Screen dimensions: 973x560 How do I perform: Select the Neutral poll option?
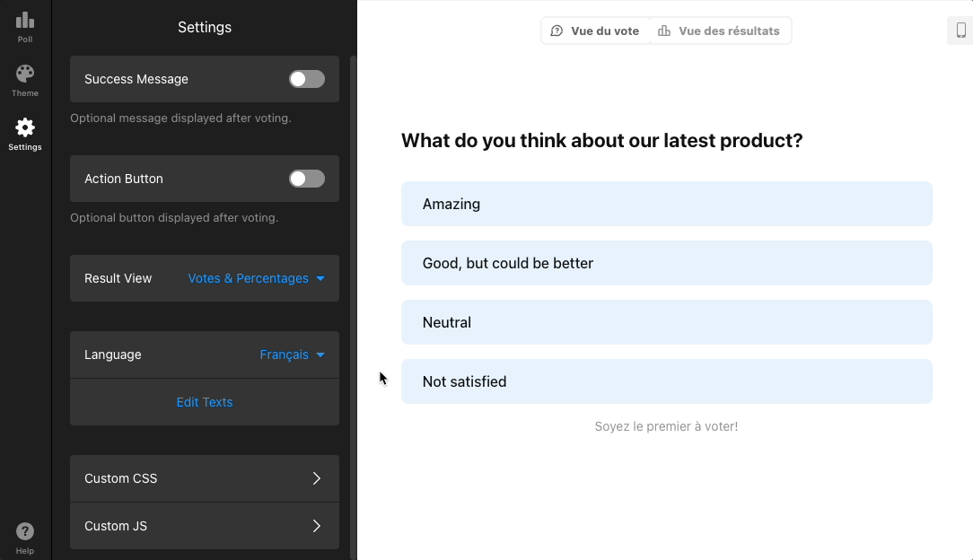(x=666, y=322)
